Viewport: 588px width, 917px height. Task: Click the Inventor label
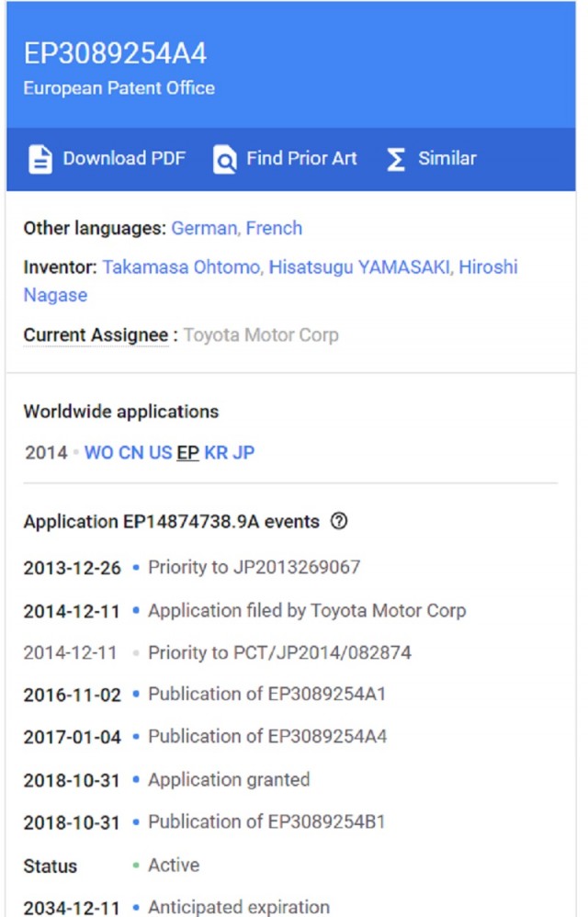61,267
